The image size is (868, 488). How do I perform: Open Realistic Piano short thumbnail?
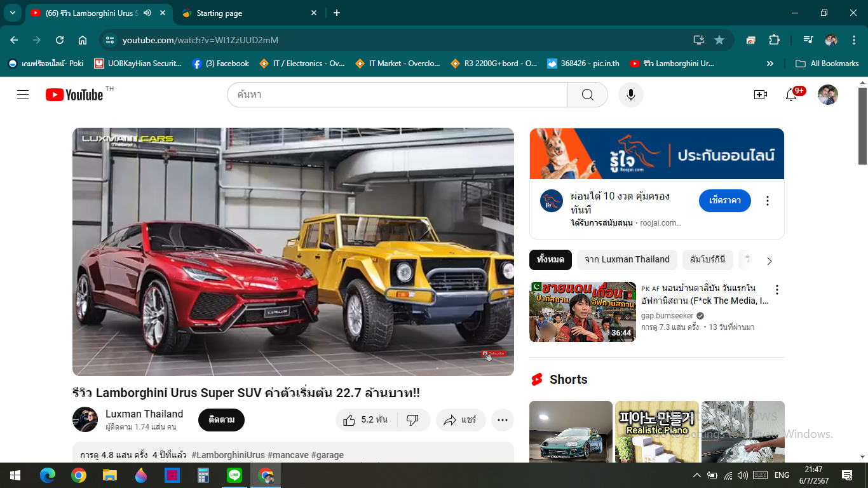(x=657, y=431)
